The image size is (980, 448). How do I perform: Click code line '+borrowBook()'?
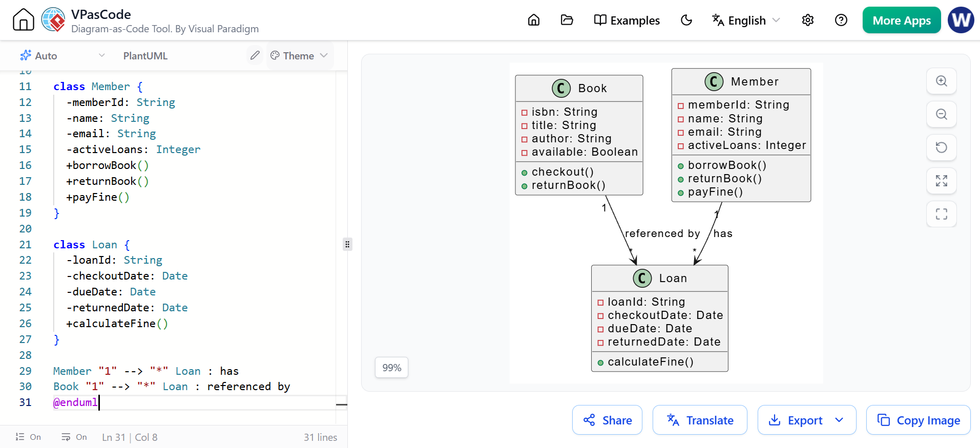pyautogui.click(x=108, y=165)
